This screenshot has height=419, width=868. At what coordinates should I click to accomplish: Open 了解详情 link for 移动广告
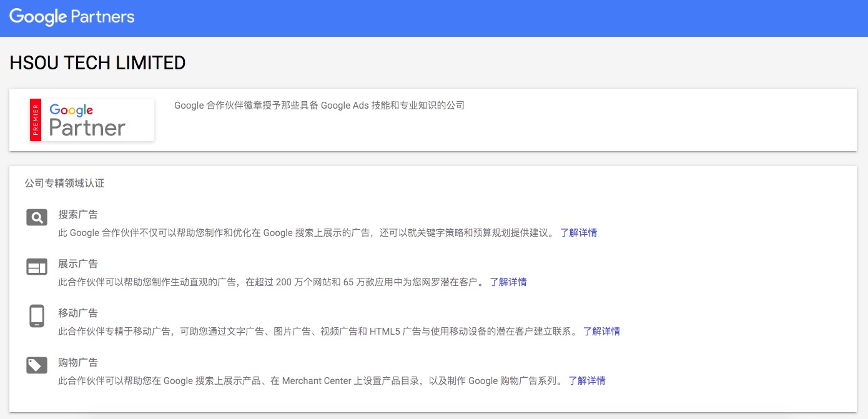point(601,331)
